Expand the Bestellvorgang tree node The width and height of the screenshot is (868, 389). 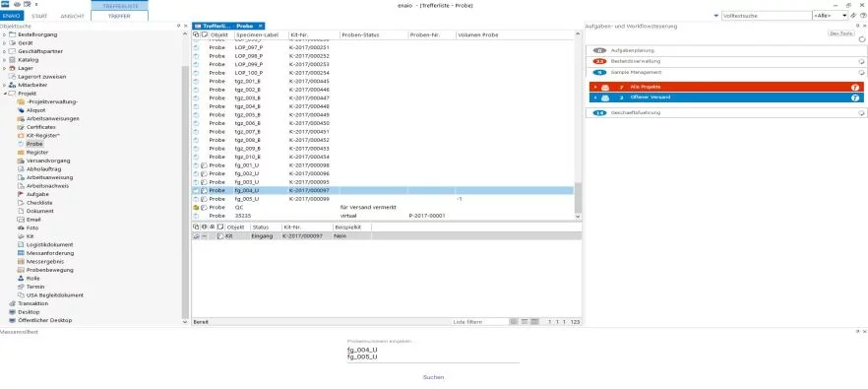4,34
